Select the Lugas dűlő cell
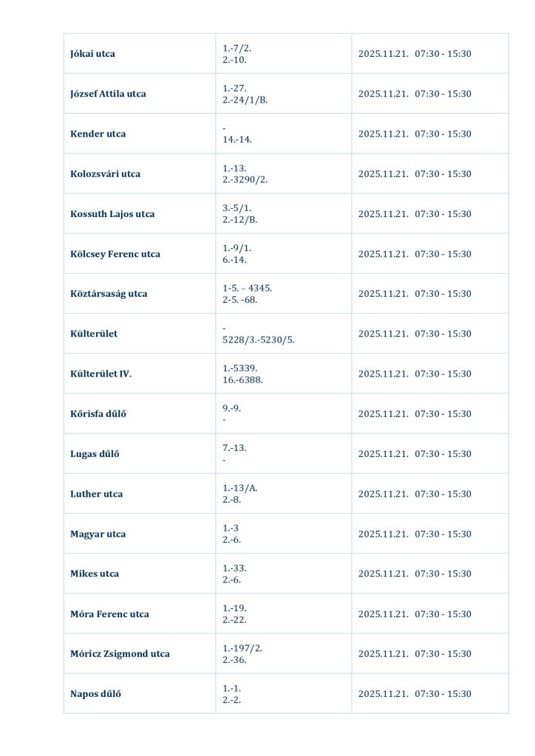 pyautogui.click(x=95, y=454)
